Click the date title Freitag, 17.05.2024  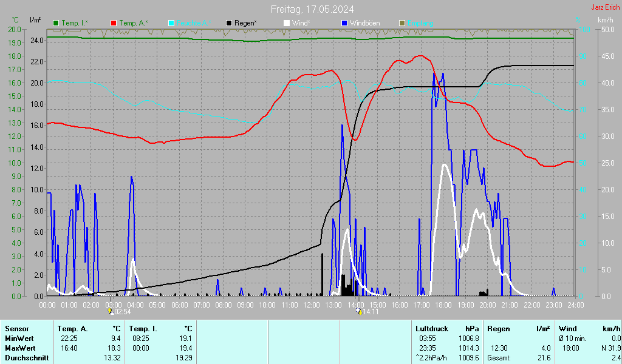pyautogui.click(x=312, y=9)
